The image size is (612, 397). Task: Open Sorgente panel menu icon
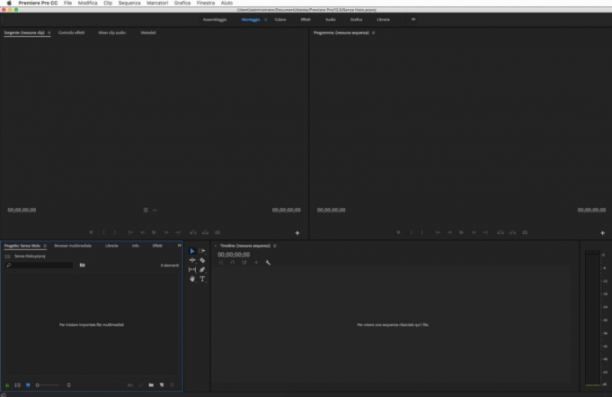coord(49,33)
